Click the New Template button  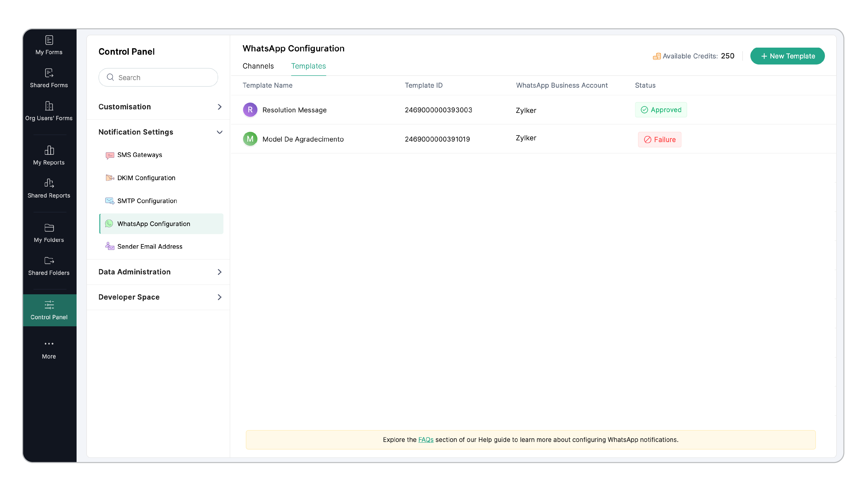787,56
